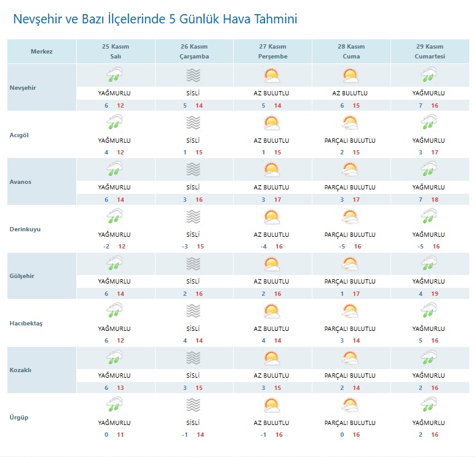Click Acıgöl's fog icon for 26 Kasım
476x457 pixels.
(194, 123)
